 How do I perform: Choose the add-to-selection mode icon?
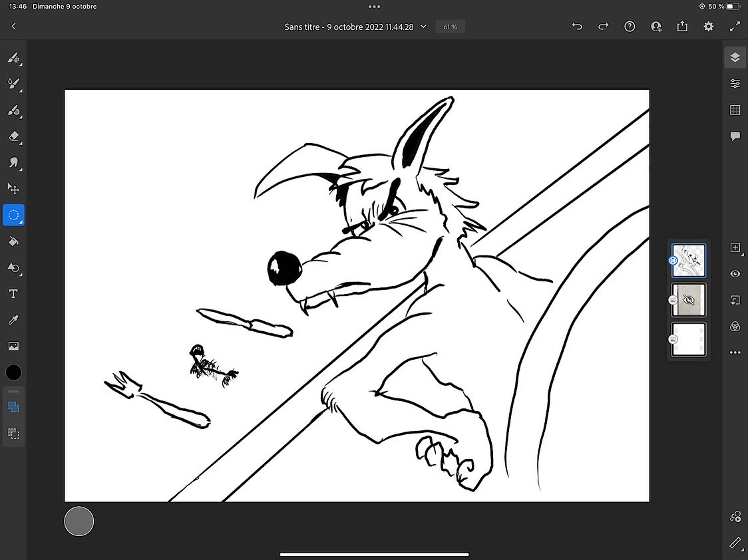click(x=13, y=407)
